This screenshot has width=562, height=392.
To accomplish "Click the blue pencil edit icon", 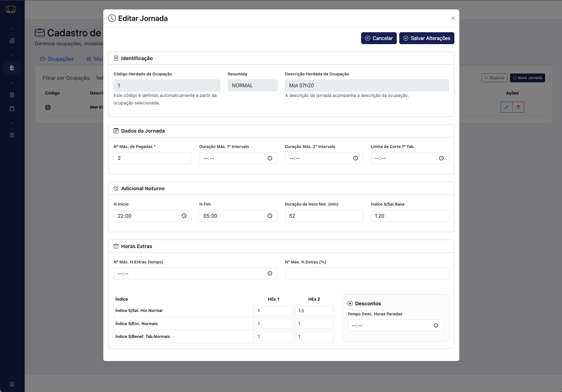I will pyautogui.click(x=507, y=107).
